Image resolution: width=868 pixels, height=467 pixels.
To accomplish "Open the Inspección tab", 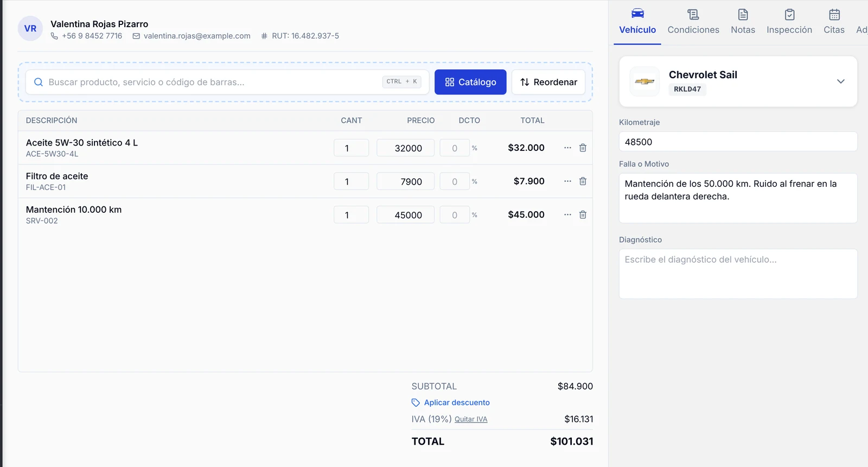I will 789,22.
